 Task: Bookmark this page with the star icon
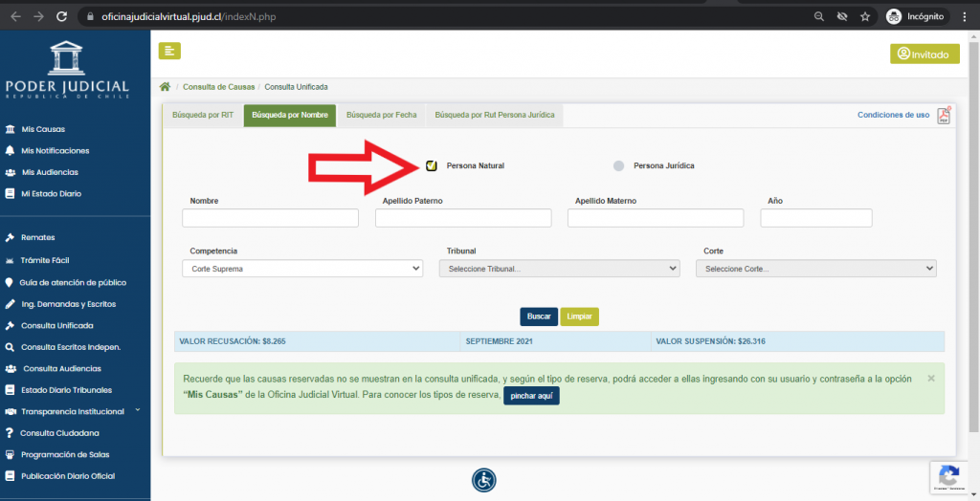[x=865, y=17]
